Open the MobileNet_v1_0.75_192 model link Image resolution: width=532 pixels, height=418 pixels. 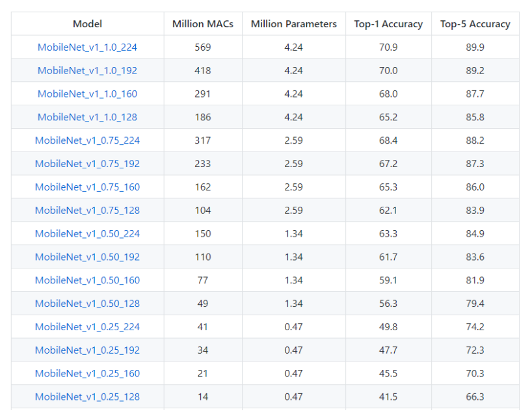click(x=87, y=164)
